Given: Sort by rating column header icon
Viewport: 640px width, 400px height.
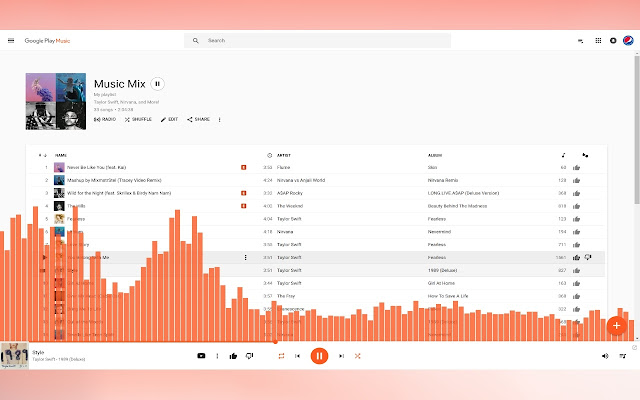Looking at the screenshot, I should (585, 155).
